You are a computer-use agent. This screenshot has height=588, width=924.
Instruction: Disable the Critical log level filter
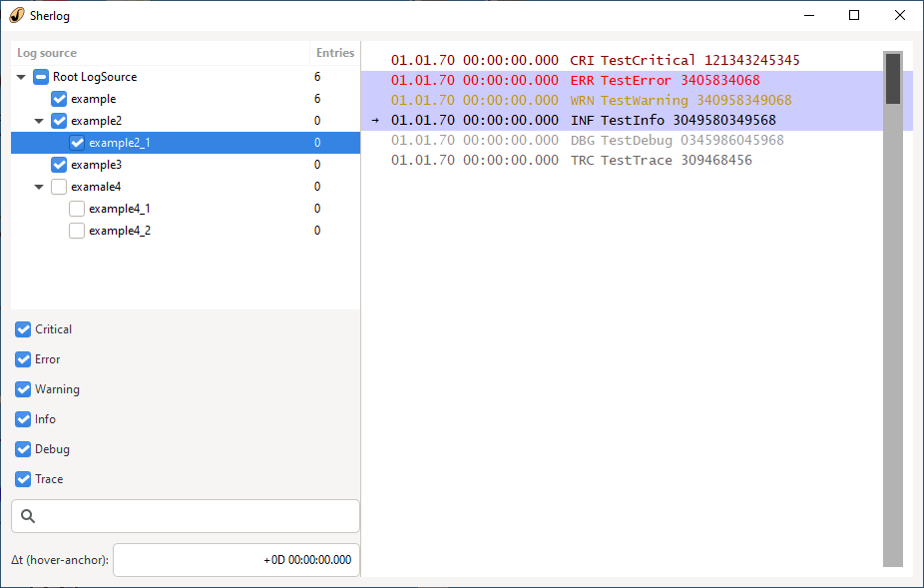pyautogui.click(x=22, y=328)
